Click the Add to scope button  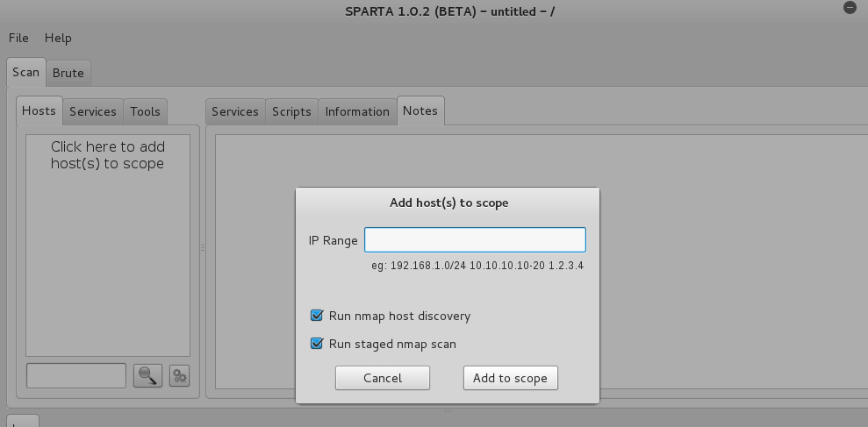point(511,378)
